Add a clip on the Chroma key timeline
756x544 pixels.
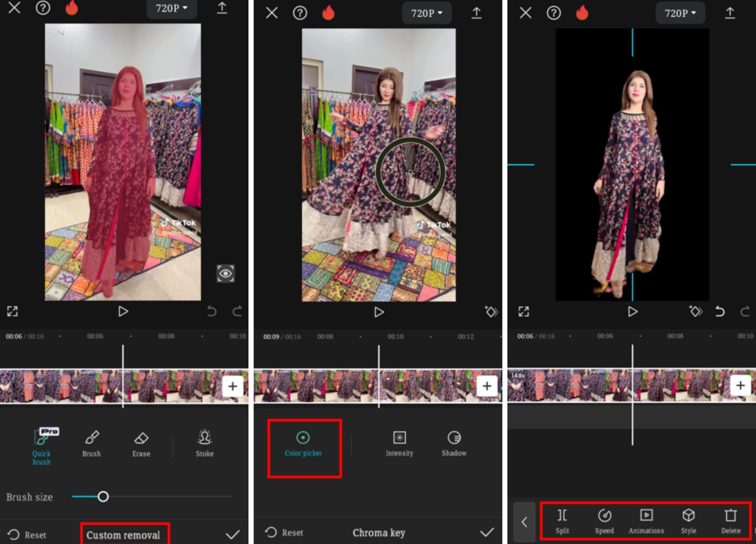(x=487, y=386)
